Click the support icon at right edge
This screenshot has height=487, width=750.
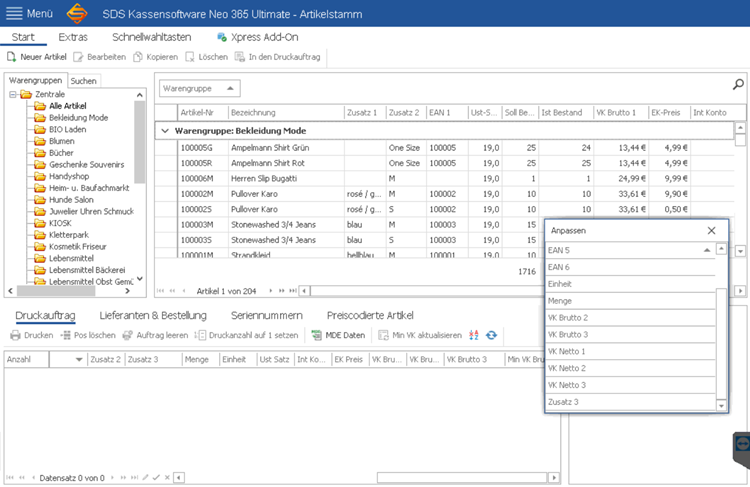(x=742, y=445)
